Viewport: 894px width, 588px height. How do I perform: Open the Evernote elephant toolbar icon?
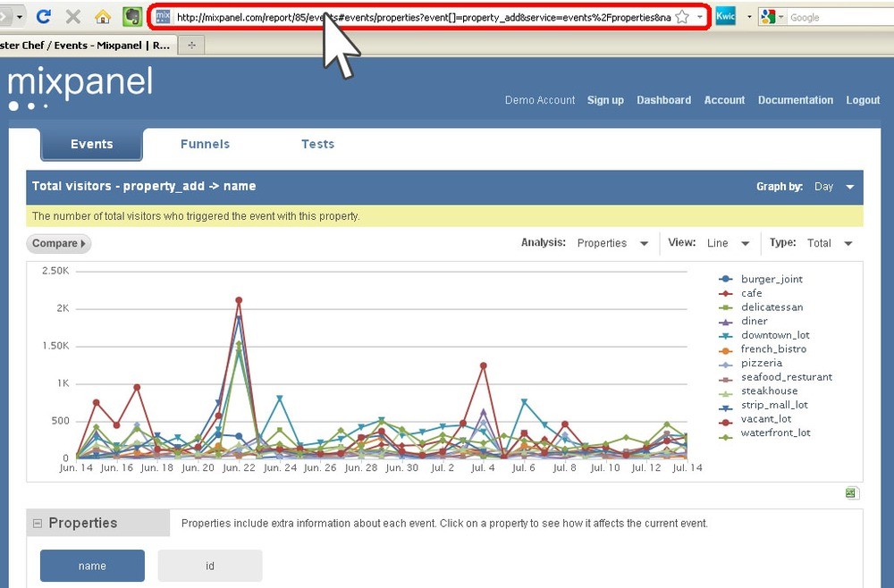click(132, 16)
